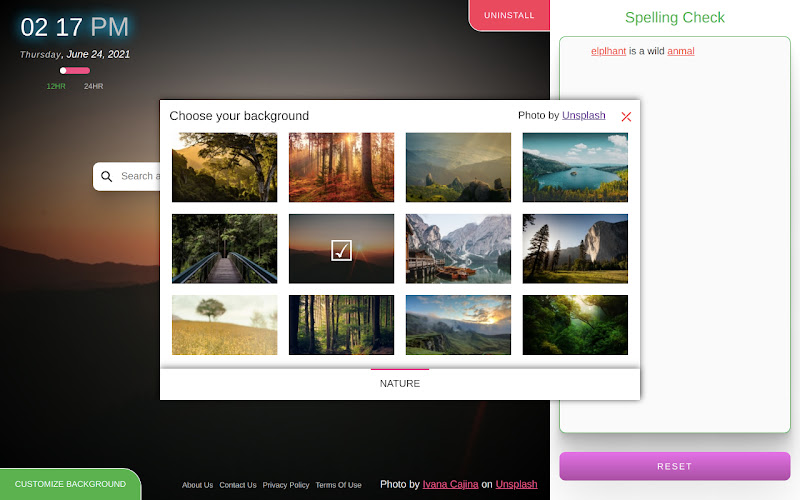Close the background chooser with red X

(626, 117)
